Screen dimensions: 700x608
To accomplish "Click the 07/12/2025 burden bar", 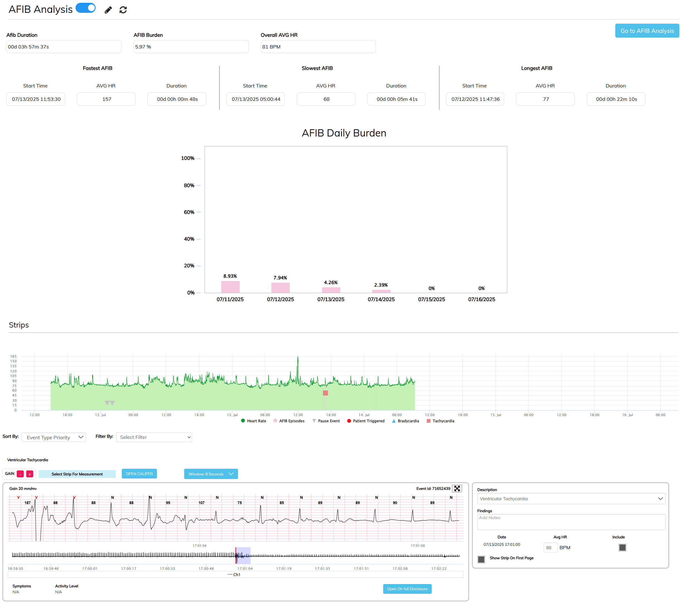I will point(280,287).
